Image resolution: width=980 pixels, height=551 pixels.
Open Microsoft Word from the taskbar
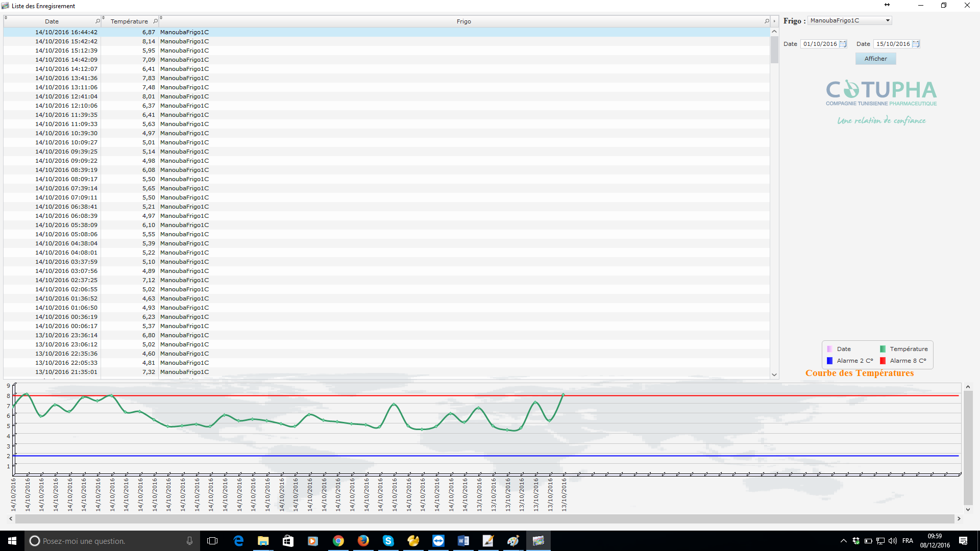click(x=463, y=541)
